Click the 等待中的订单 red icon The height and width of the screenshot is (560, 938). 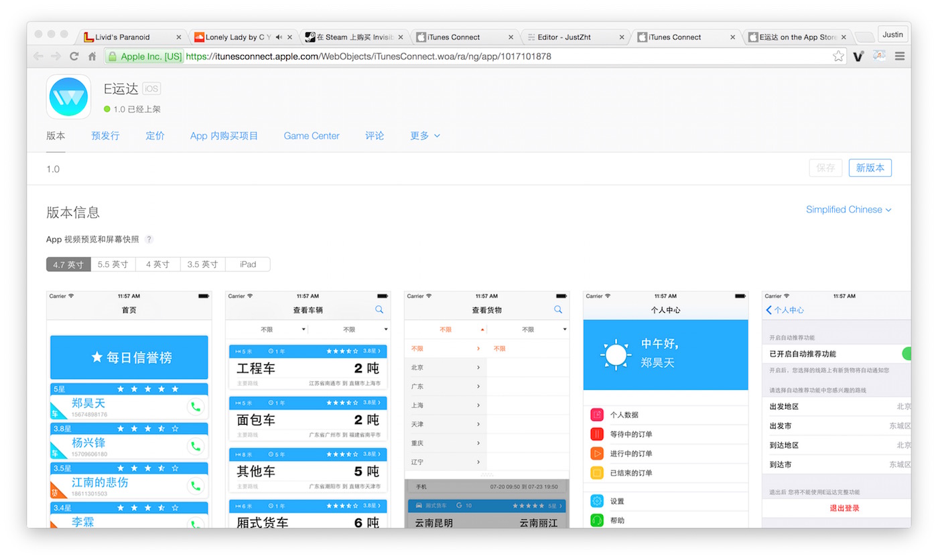597,434
